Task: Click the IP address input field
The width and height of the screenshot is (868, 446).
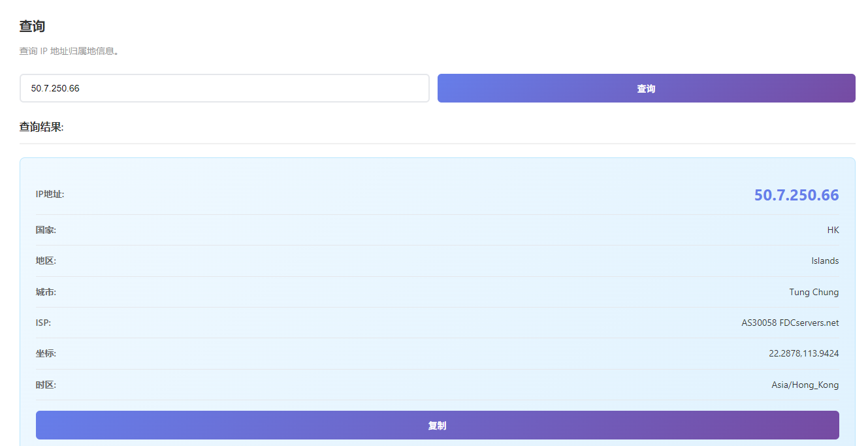Action: (224, 88)
